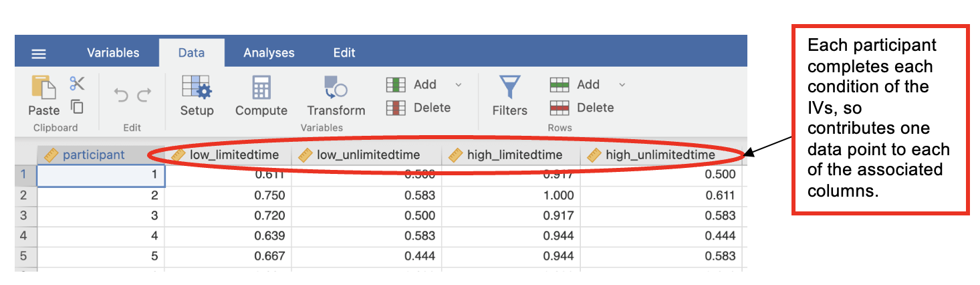Image resolution: width=980 pixels, height=285 pixels.
Task: Open the Edit tab
Action: coord(344,53)
